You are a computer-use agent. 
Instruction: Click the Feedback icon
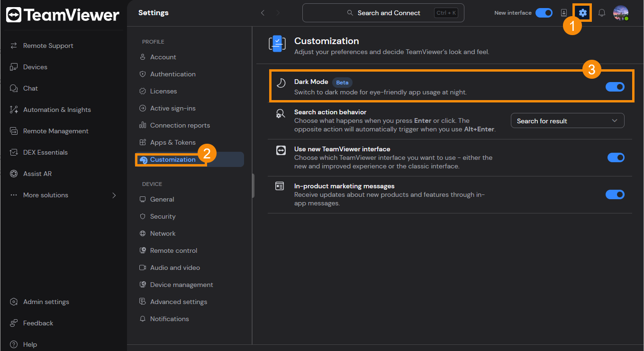click(x=14, y=323)
